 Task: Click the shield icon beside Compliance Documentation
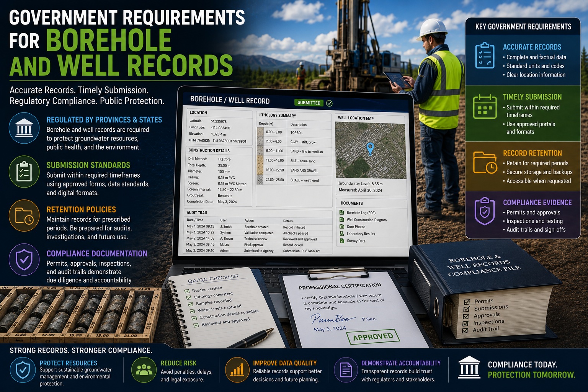point(24,260)
